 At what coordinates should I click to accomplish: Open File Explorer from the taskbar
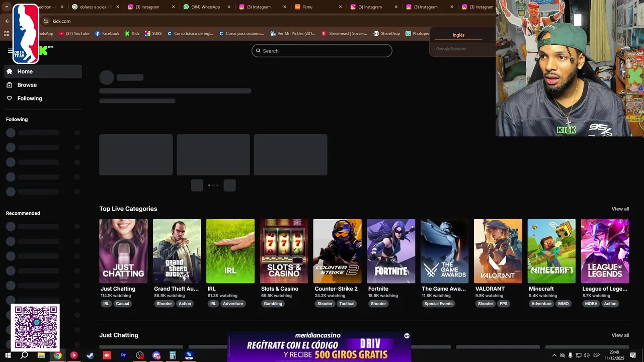pos(41,355)
